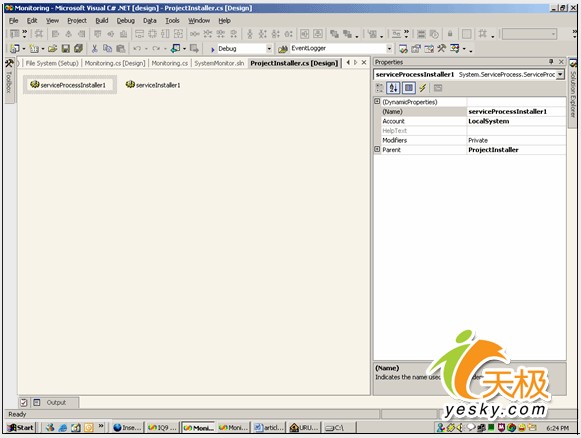581x438 pixels.
Task: Open the Data menu
Action: click(150, 21)
